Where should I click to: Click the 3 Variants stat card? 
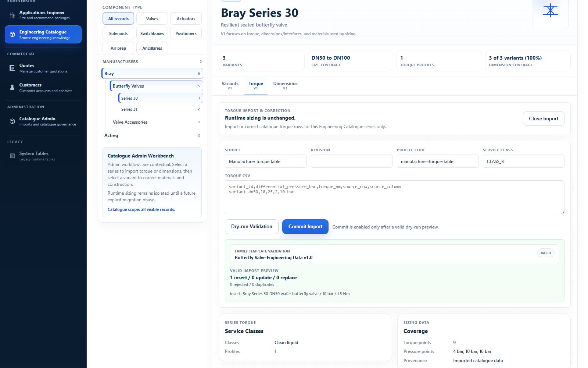(x=262, y=61)
